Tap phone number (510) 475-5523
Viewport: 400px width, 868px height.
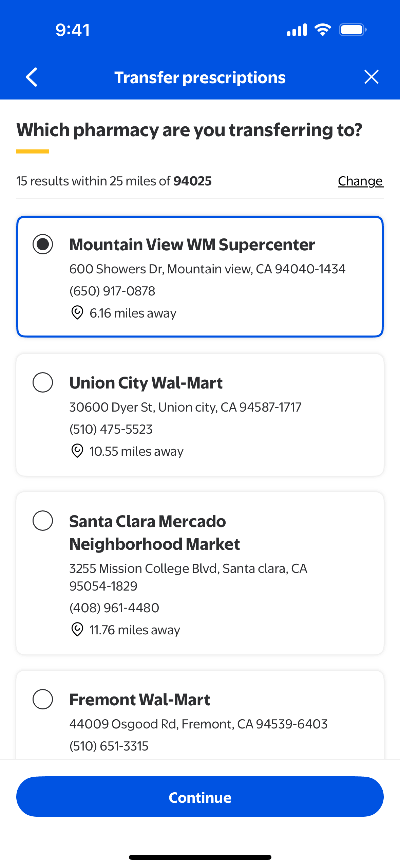click(111, 429)
